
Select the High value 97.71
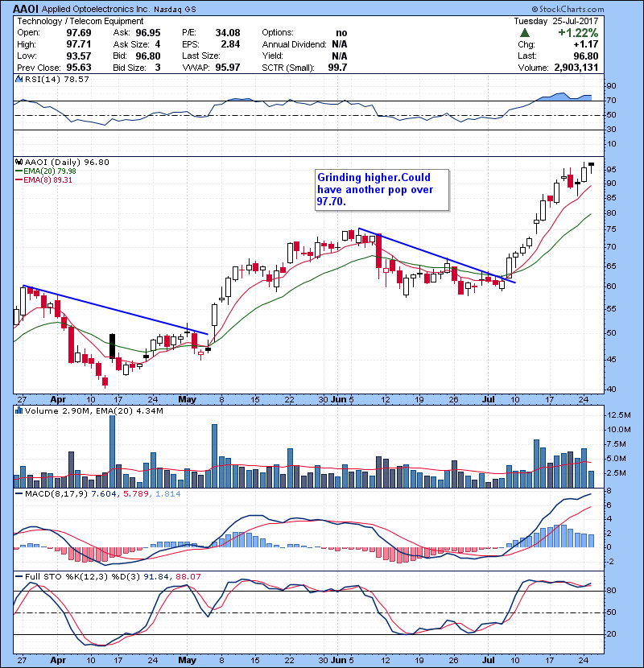(79, 44)
